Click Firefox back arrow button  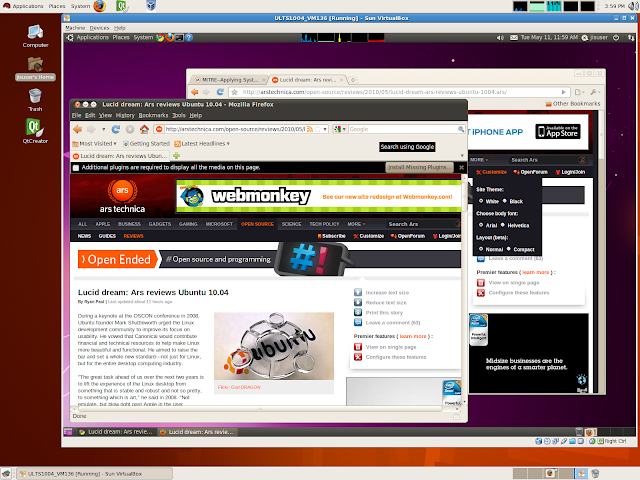[x=77, y=129]
